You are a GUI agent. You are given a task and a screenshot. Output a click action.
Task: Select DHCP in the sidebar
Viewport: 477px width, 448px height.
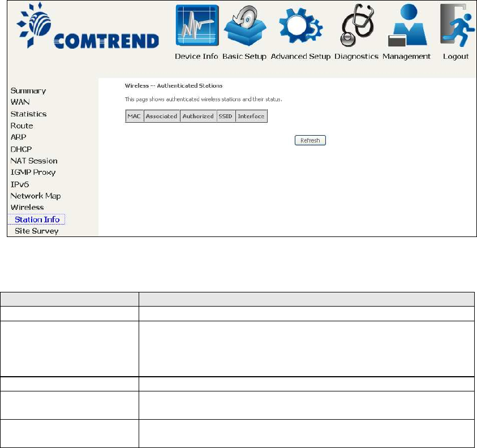pyautogui.click(x=21, y=149)
